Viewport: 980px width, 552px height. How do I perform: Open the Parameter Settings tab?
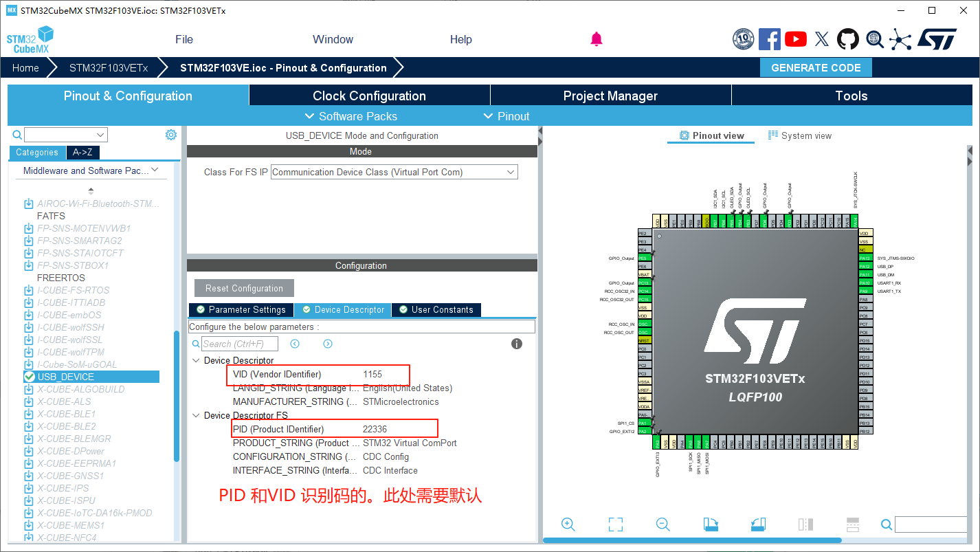click(x=241, y=309)
